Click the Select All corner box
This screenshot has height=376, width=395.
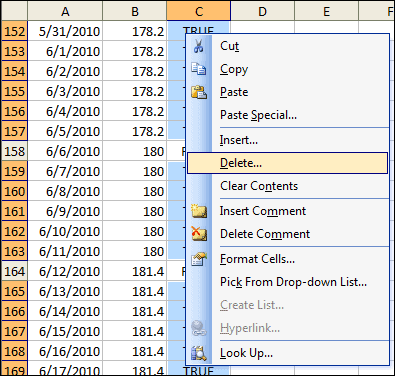(x=14, y=11)
